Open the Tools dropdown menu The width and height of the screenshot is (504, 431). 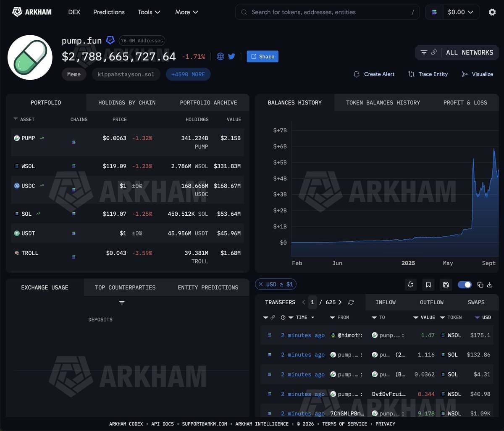149,12
